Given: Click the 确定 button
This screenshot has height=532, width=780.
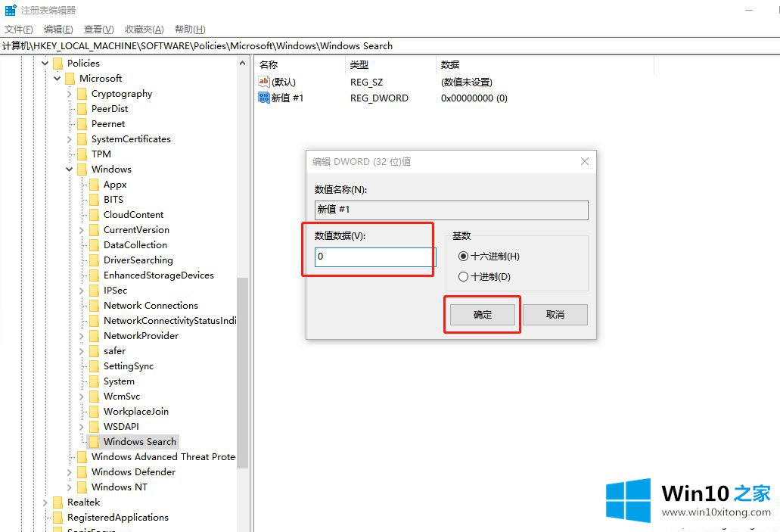Looking at the screenshot, I should click(x=483, y=315).
